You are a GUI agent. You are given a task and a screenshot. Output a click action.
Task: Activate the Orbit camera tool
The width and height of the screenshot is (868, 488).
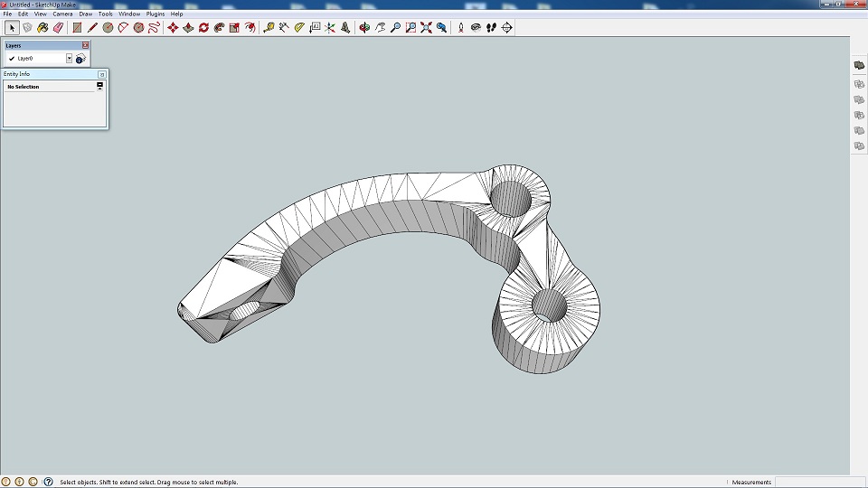(x=364, y=28)
